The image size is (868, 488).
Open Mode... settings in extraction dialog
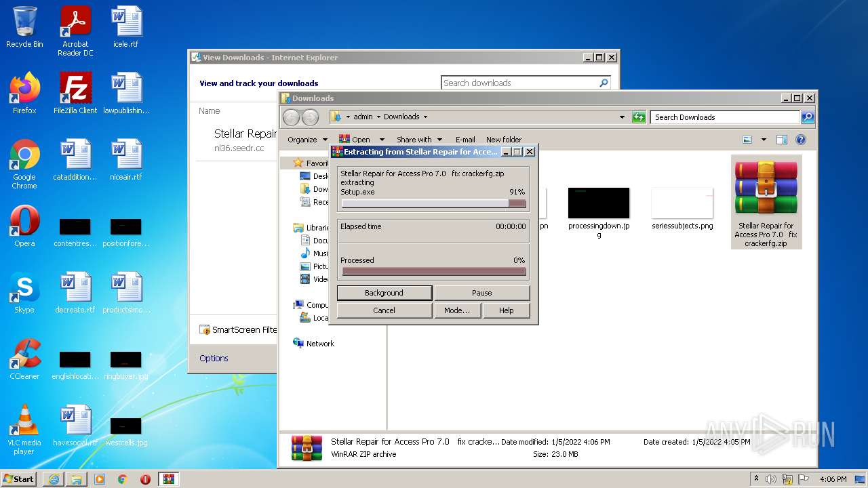[457, 310]
